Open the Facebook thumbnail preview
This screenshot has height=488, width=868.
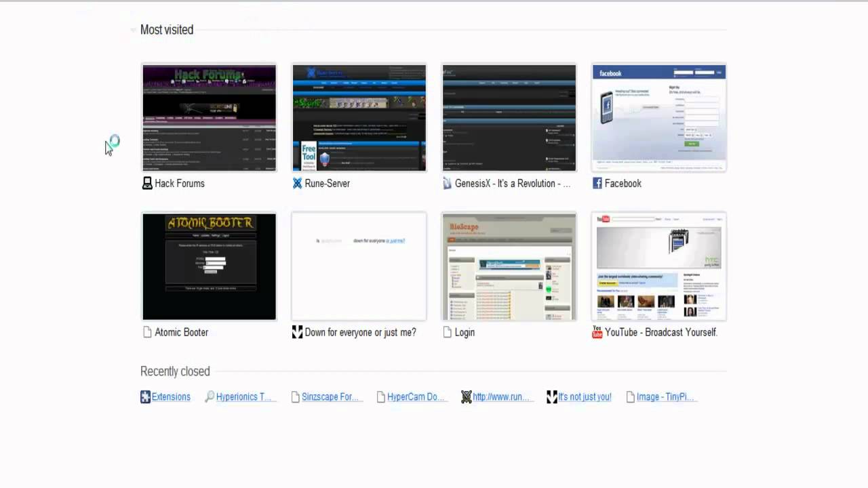click(658, 118)
